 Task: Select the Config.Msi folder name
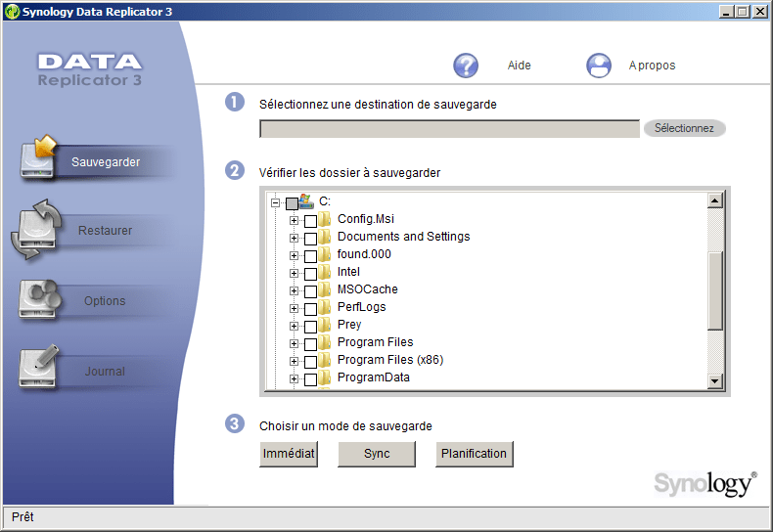(x=366, y=219)
